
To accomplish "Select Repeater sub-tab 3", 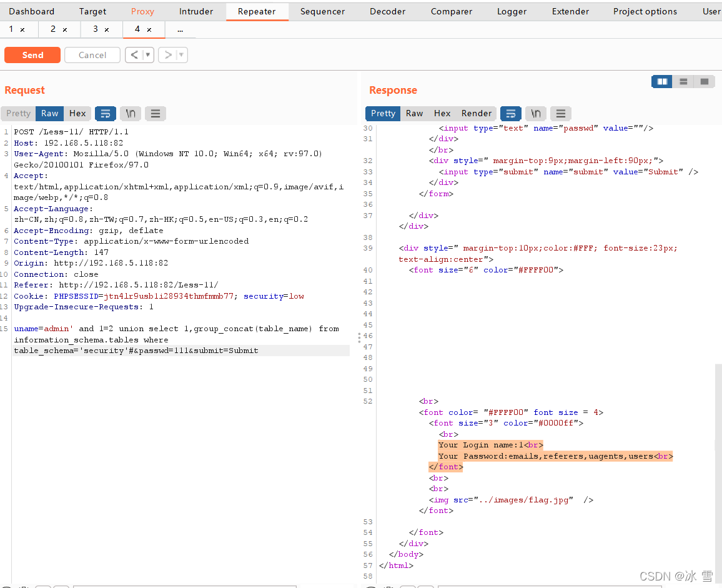I will click(x=96, y=29).
